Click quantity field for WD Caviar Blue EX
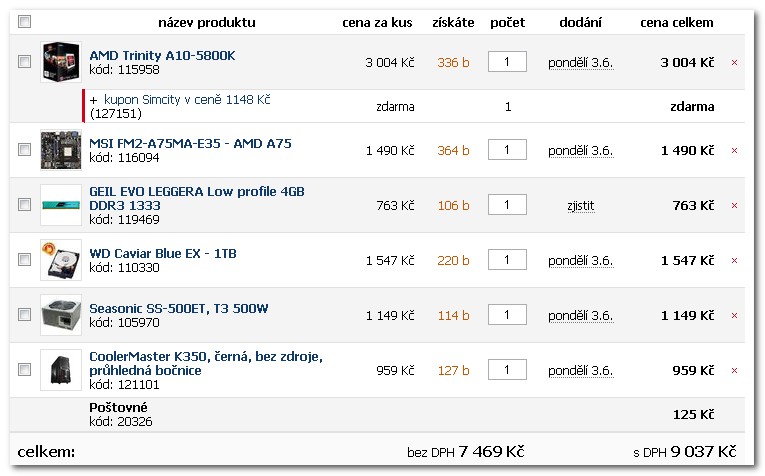Viewport: 765px width, 476px height. (507, 259)
